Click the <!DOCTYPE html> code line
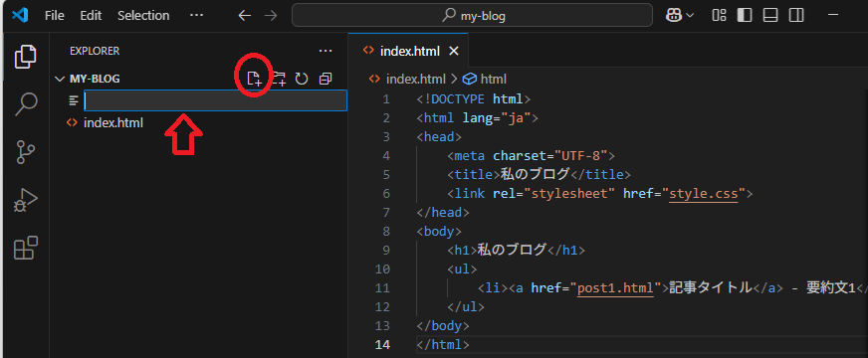 click(473, 99)
